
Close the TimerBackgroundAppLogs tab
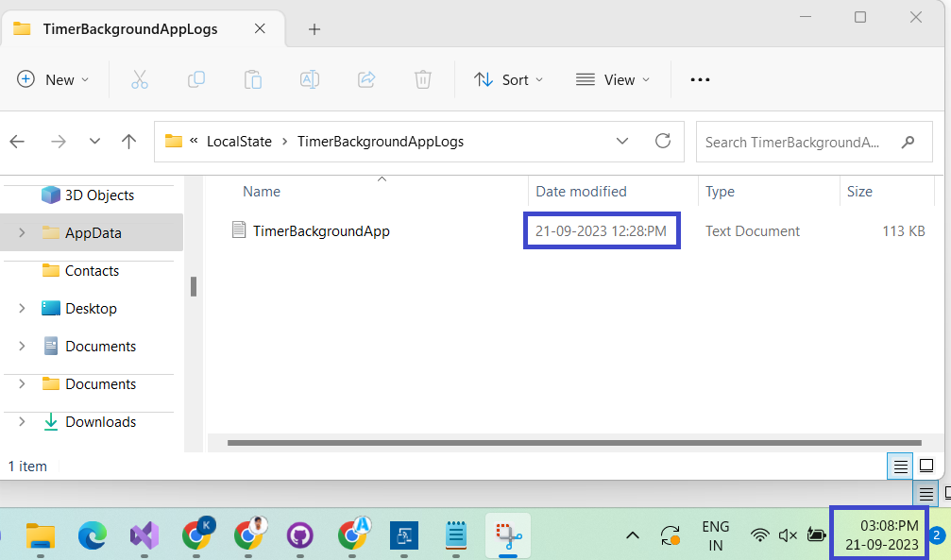260,28
